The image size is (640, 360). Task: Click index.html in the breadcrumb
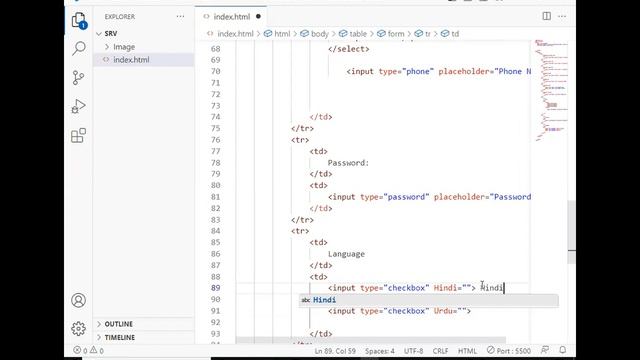click(x=235, y=34)
